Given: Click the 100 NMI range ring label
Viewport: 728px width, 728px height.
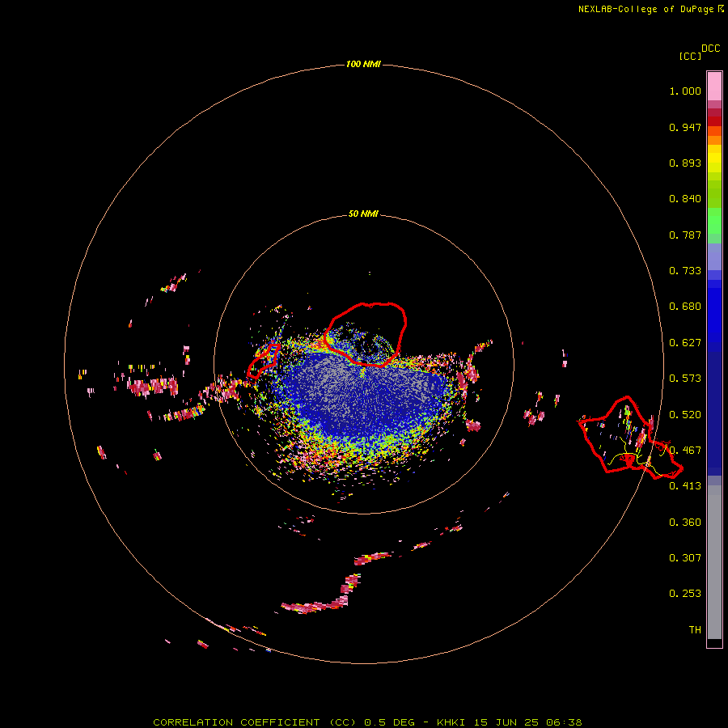Looking at the screenshot, I should coord(363,64).
